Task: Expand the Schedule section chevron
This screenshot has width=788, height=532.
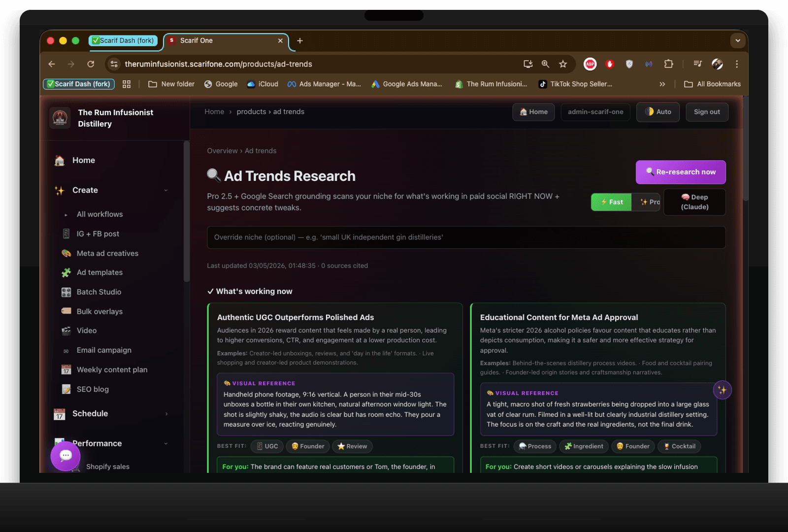Action: point(166,414)
